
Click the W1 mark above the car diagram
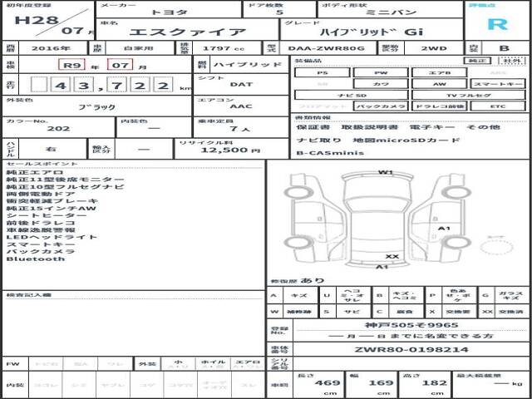click(x=385, y=173)
